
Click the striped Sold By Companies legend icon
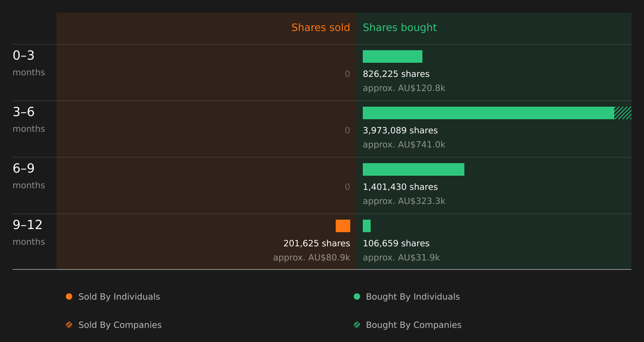pyautogui.click(x=69, y=325)
